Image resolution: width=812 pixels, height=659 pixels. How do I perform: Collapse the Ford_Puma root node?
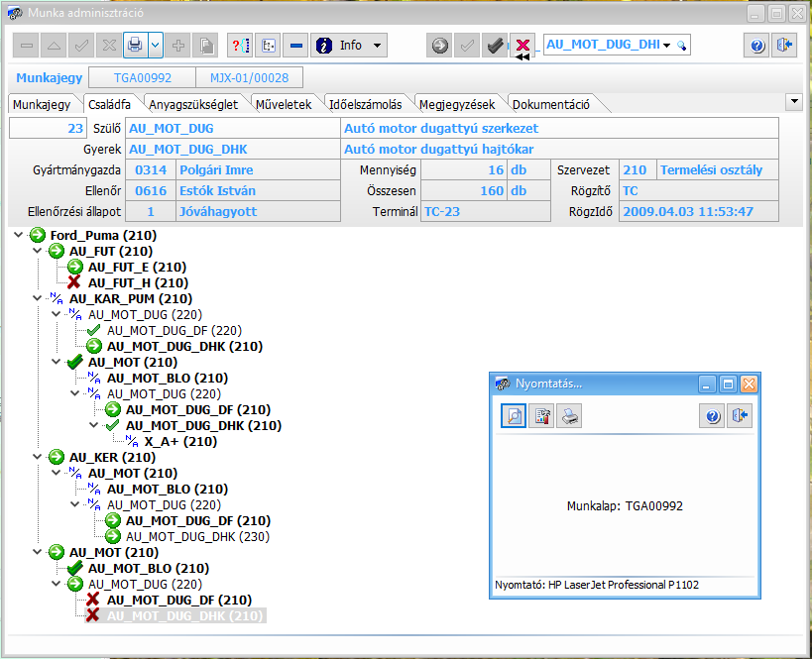tap(19, 235)
